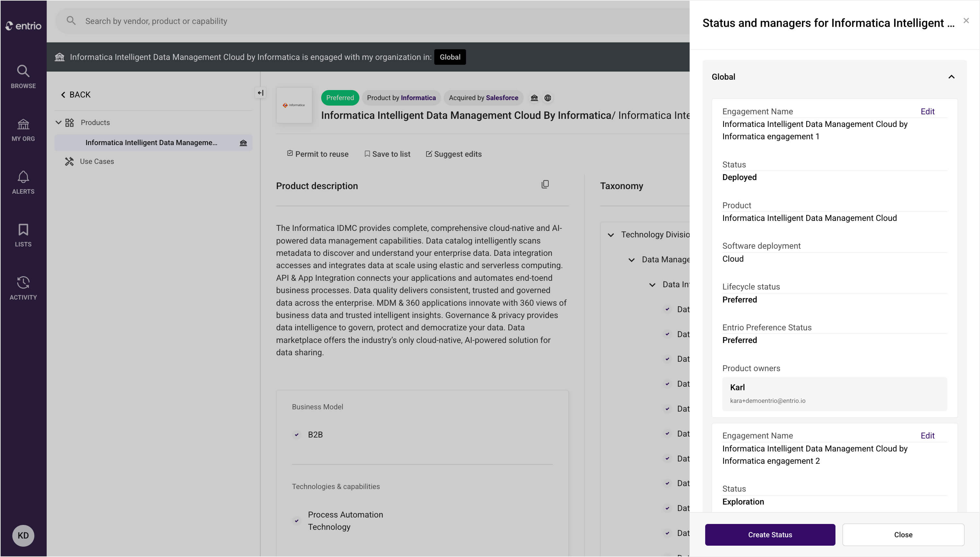Screen dimensions: 980x557
Task: Open the Activity history
Action: [23, 289]
